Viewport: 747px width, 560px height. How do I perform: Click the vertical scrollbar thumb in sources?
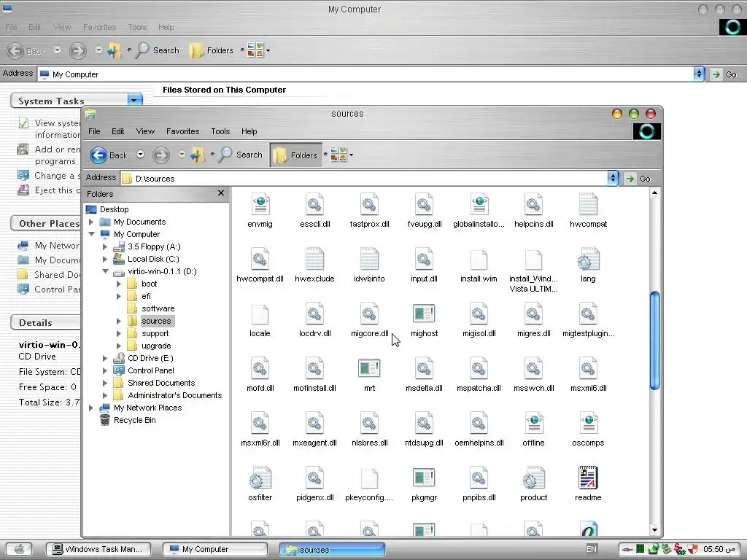[x=654, y=340]
